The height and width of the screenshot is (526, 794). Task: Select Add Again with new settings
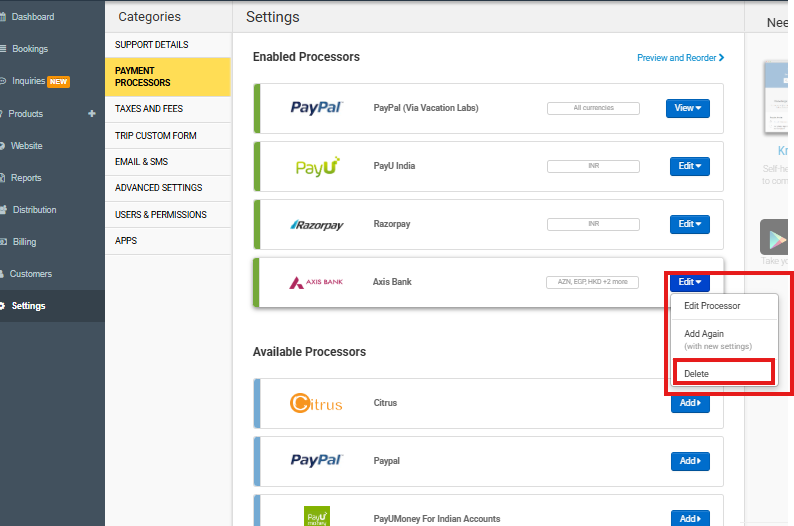[x=717, y=339]
